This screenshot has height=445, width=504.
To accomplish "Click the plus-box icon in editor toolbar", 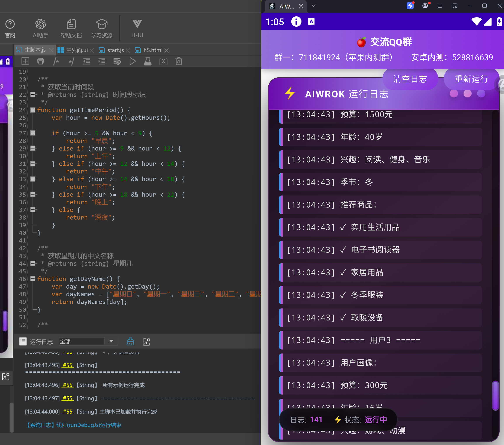I will tap(25, 61).
